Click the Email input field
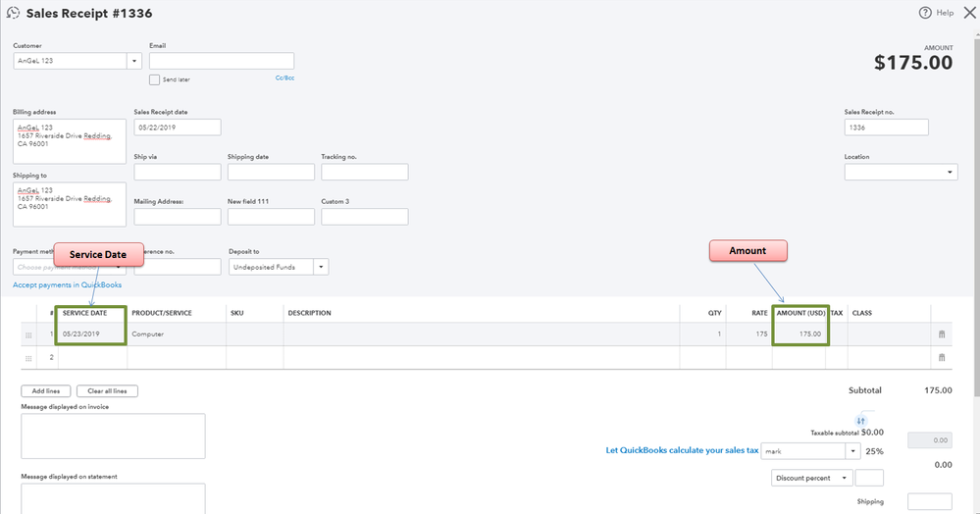 222,61
